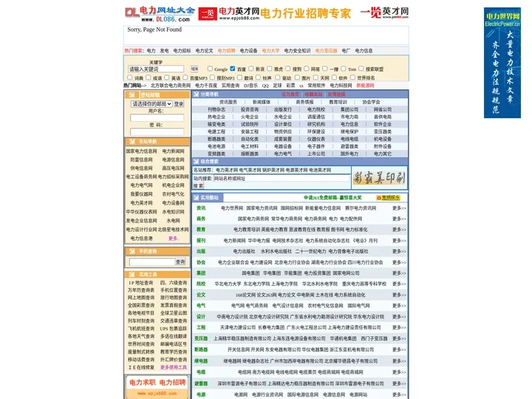Click the 请输入关键词 keyword input field
This screenshot has height=399, width=532.
[x=156, y=69]
